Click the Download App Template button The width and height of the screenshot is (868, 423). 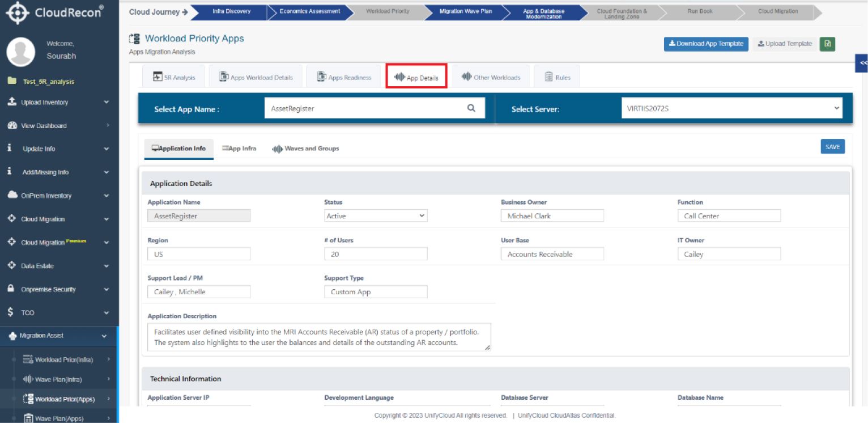[706, 44]
